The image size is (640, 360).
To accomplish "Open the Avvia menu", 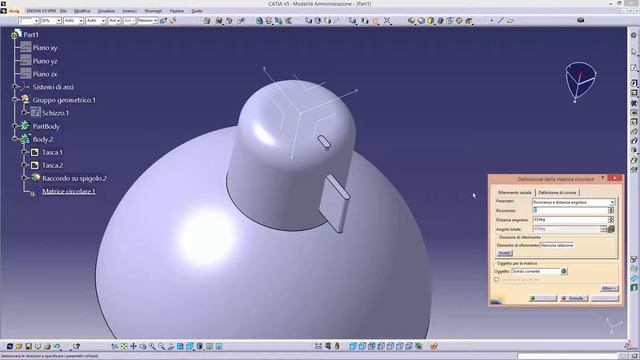I will tap(14, 11).
